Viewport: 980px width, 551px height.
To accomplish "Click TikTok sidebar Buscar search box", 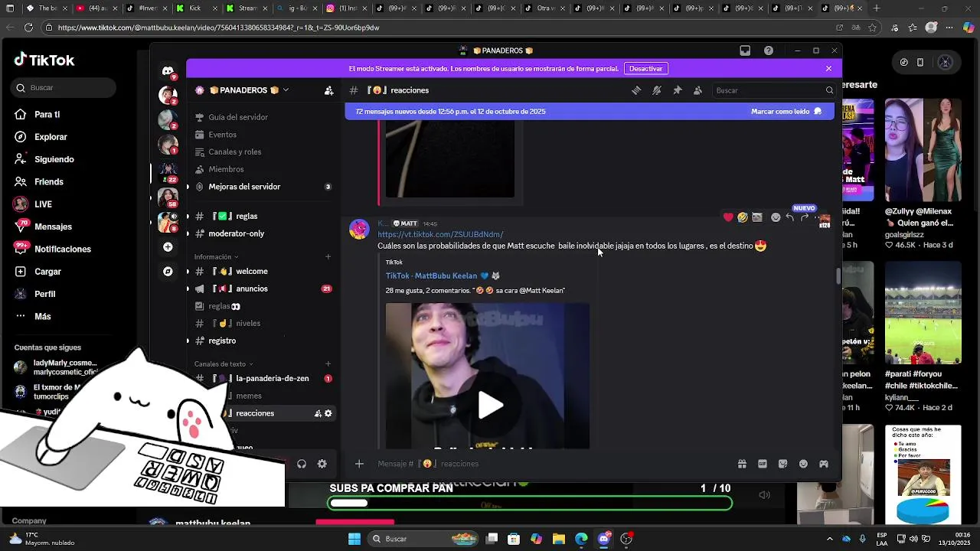I will [x=64, y=88].
